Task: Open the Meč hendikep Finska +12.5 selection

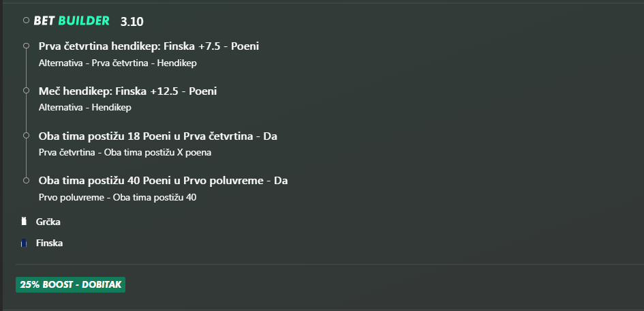Action: (x=127, y=91)
